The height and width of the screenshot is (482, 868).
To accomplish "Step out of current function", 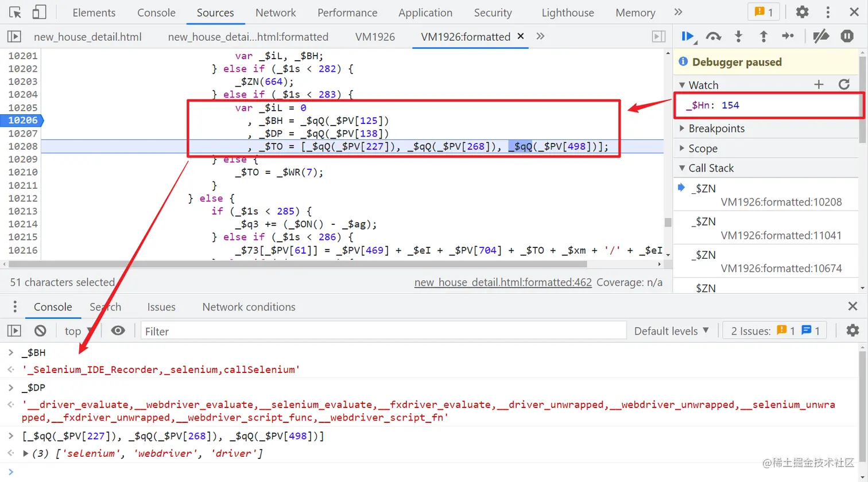I will click(x=764, y=37).
